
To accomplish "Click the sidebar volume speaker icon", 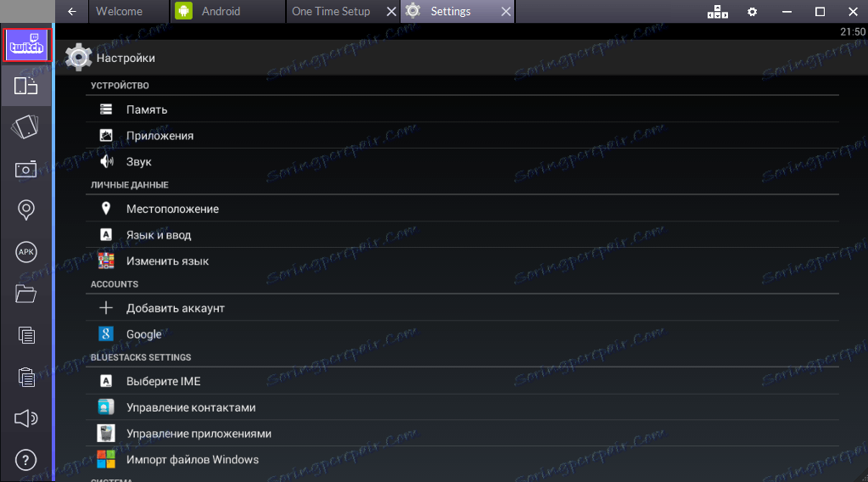I will (25, 418).
